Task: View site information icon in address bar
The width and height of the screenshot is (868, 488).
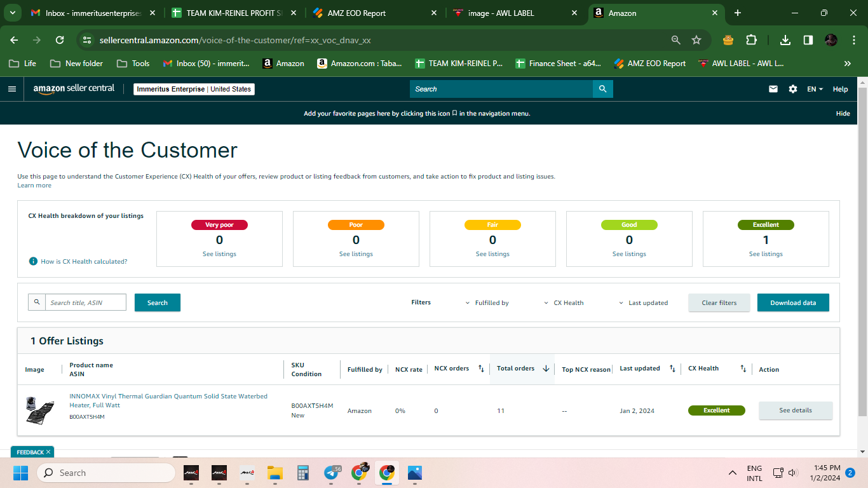Action: coord(87,40)
